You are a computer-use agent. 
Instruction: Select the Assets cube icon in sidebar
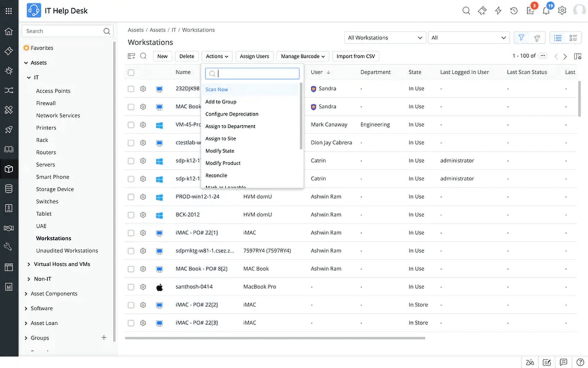pos(9,169)
